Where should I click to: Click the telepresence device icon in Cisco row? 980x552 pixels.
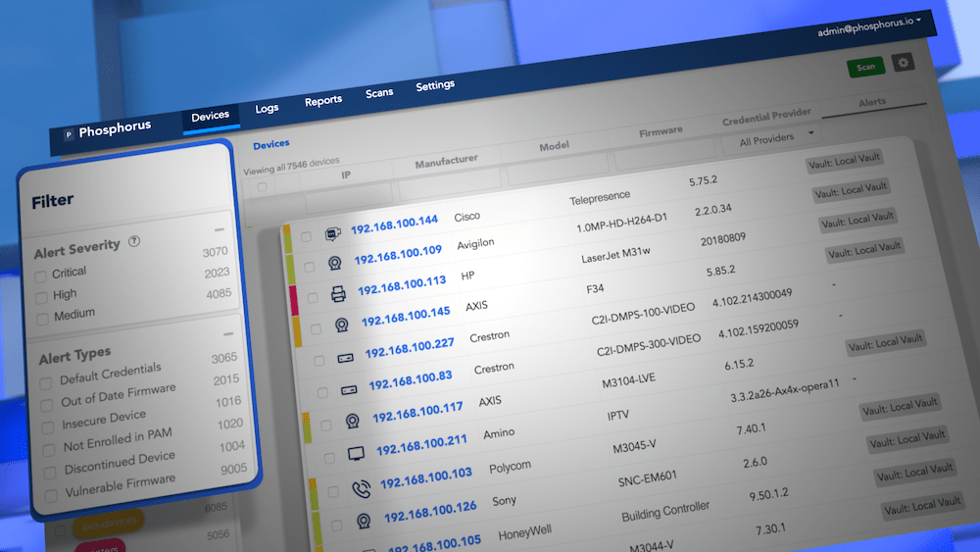click(332, 234)
